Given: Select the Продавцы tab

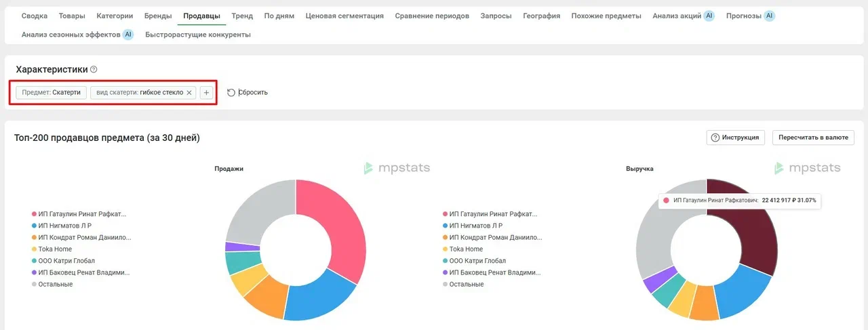Looking at the screenshot, I should point(201,16).
